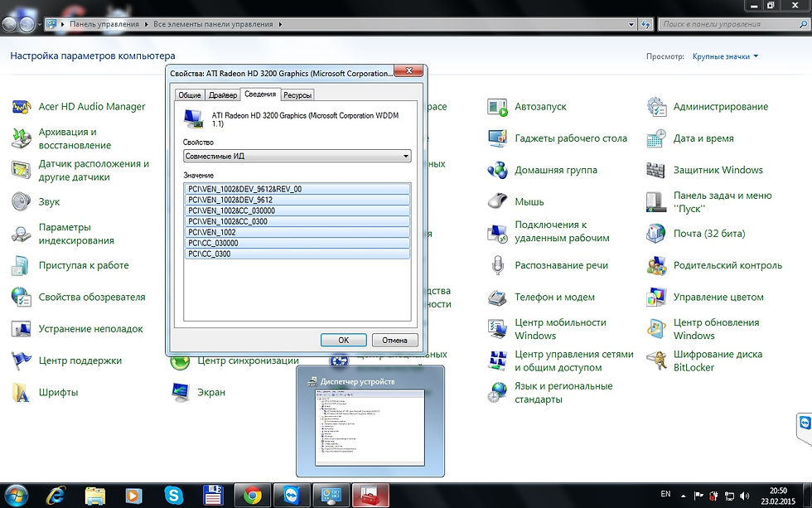Open the Просмотр Крупные значки dropdown
Image resolution: width=812 pixels, height=508 pixels.
(x=725, y=56)
